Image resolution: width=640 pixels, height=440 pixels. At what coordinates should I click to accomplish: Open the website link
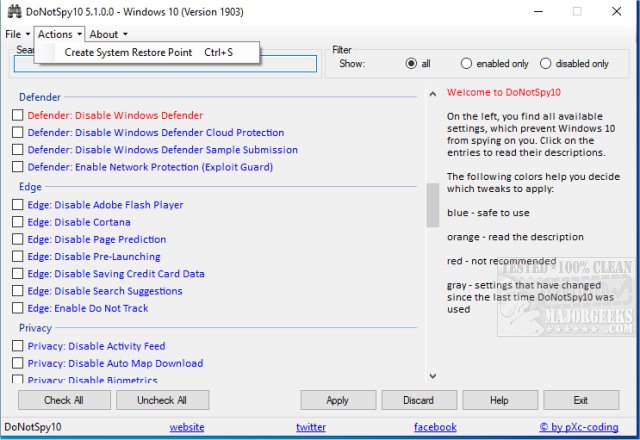187,427
